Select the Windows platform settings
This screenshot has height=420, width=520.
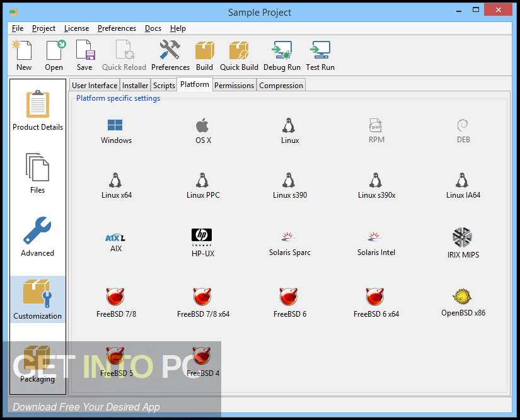[x=116, y=131]
